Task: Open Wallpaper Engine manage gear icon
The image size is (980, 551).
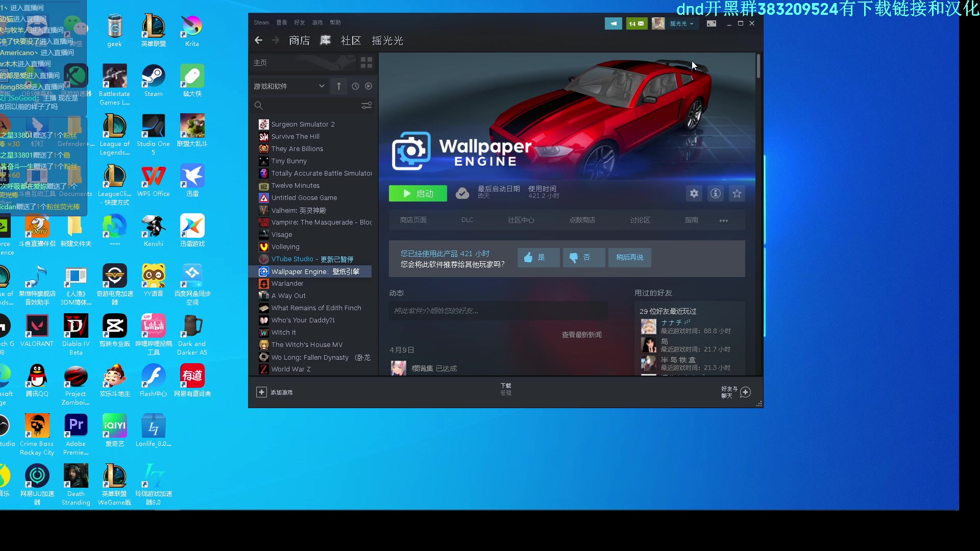Action: [694, 193]
